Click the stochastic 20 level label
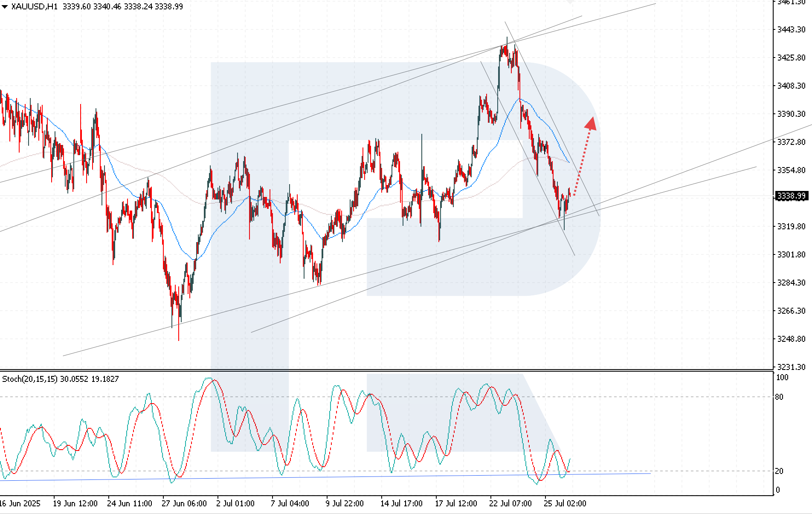The image size is (812, 514). coord(779,471)
